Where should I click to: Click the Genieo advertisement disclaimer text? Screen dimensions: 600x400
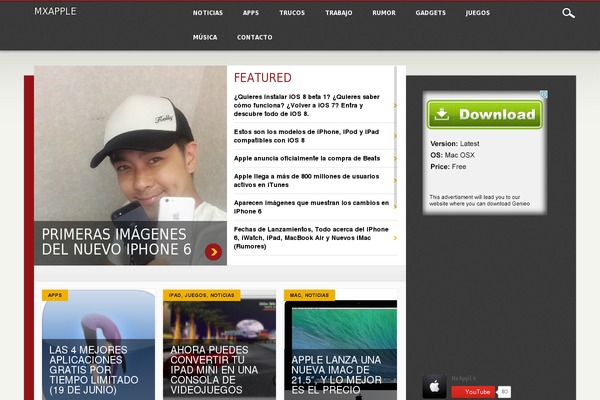(479, 200)
